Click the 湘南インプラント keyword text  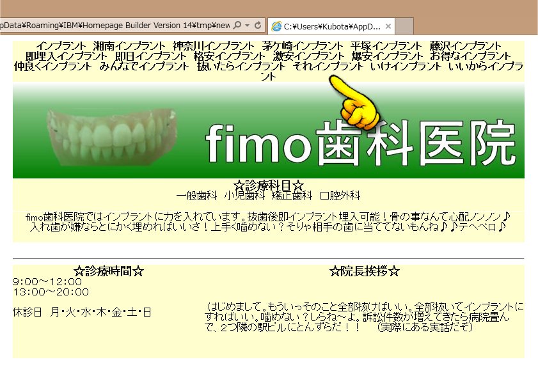[129, 46]
